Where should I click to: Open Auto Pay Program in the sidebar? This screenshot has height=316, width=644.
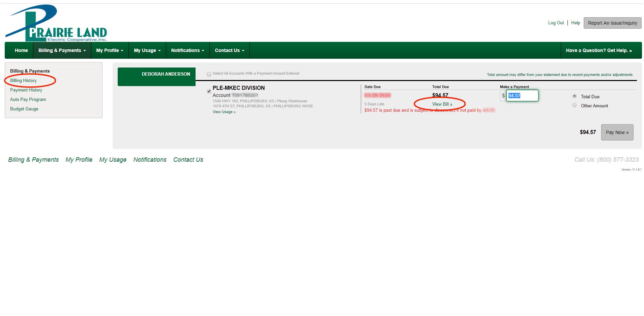point(28,99)
